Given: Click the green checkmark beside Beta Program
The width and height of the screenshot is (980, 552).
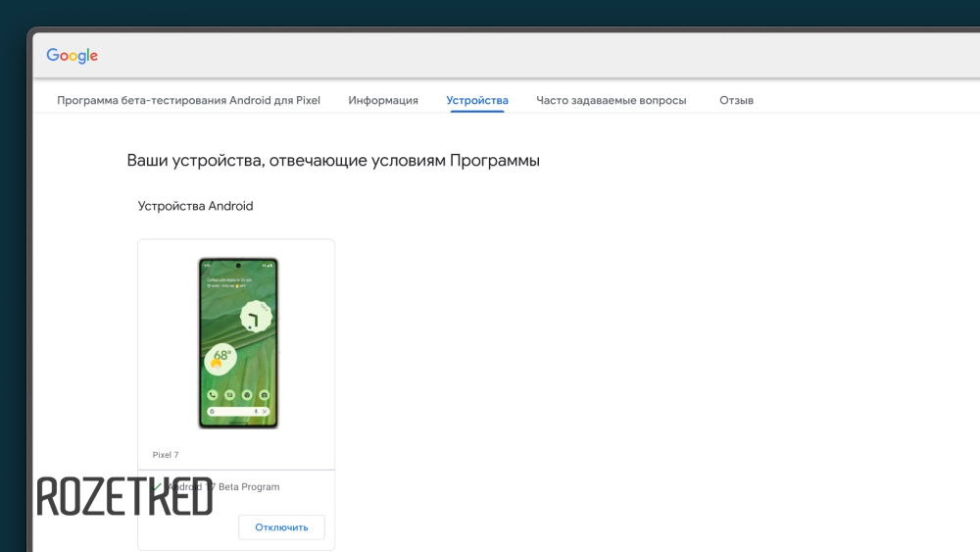Looking at the screenshot, I should (158, 486).
